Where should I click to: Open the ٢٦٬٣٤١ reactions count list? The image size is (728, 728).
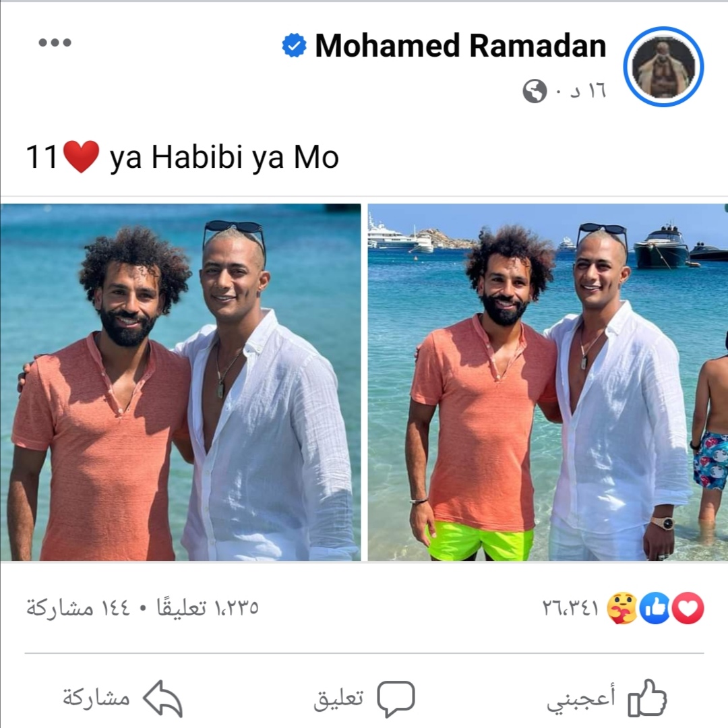point(571,608)
